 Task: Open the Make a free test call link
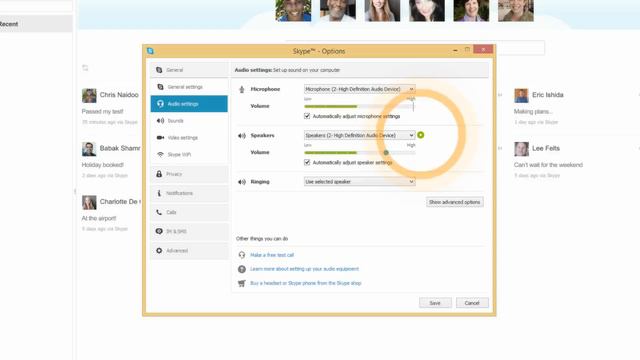[x=272, y=255]
